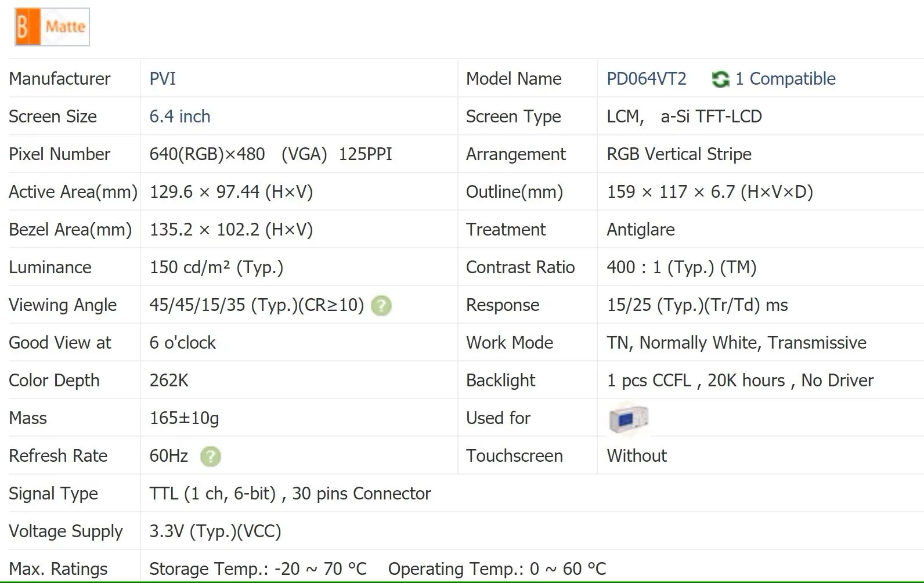Click the 3.3V voltage supply value
The image size is (924, 583).
tap(215, 531)
